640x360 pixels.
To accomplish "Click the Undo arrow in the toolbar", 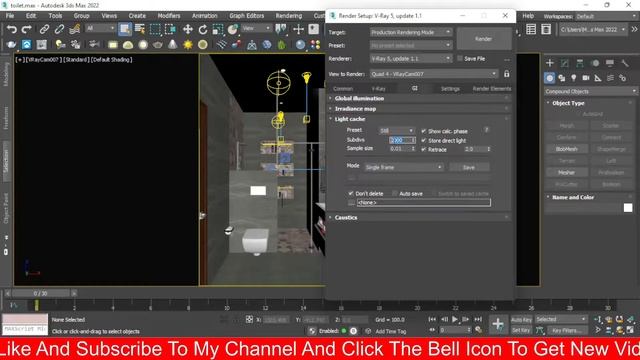I will tap(11, 29).
